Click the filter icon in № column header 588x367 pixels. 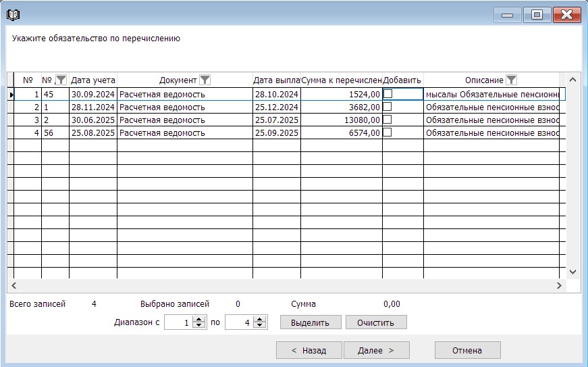point(61,80)
